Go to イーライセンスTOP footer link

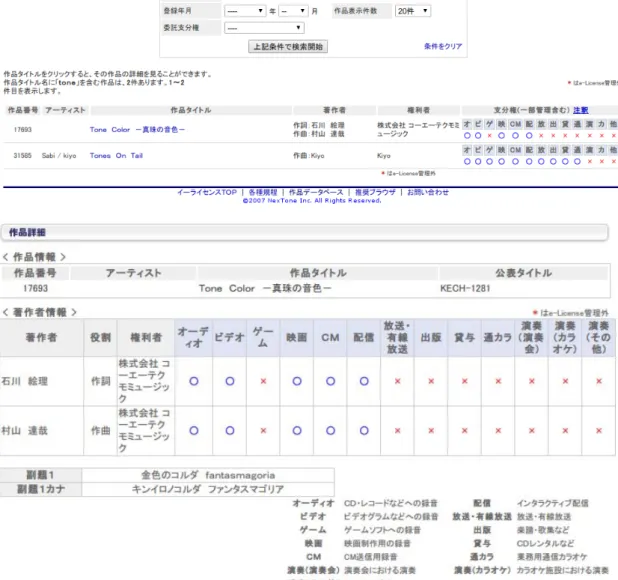pos(207,192)
